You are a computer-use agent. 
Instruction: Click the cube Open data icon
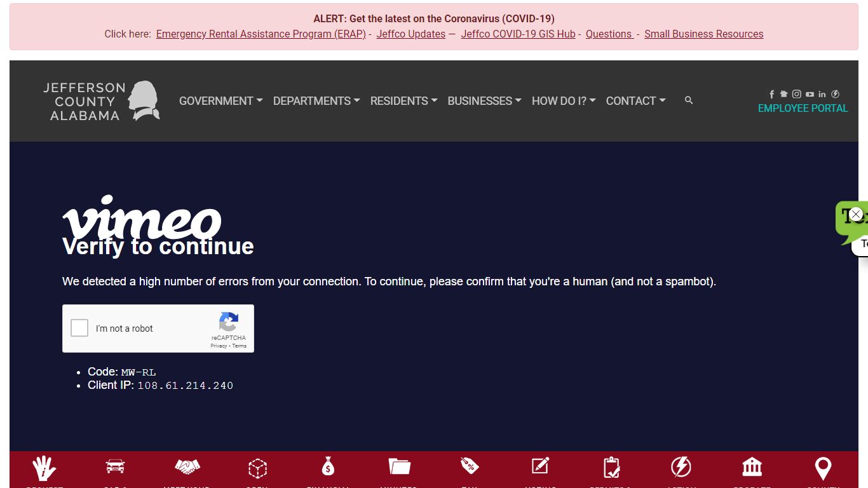click(257, 468)
